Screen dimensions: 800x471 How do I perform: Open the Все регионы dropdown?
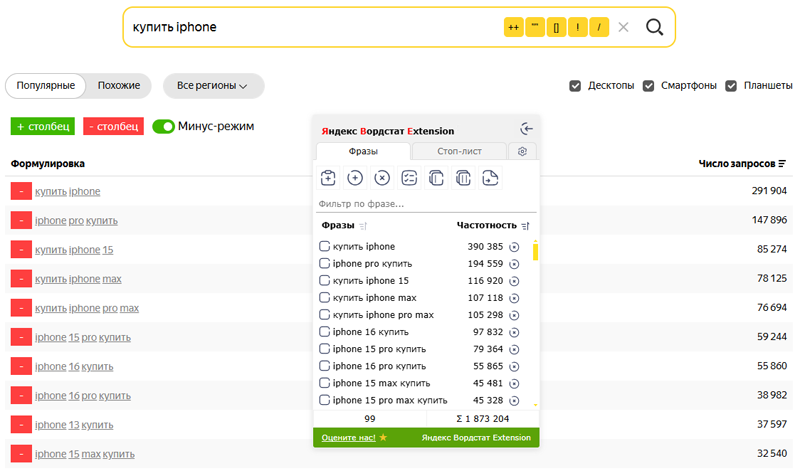[x=213, y=86]
